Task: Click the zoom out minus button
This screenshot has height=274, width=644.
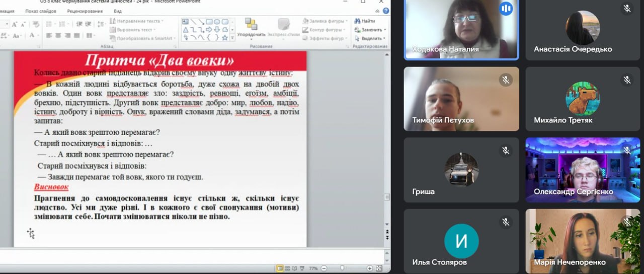Action: tap(324, 268)
